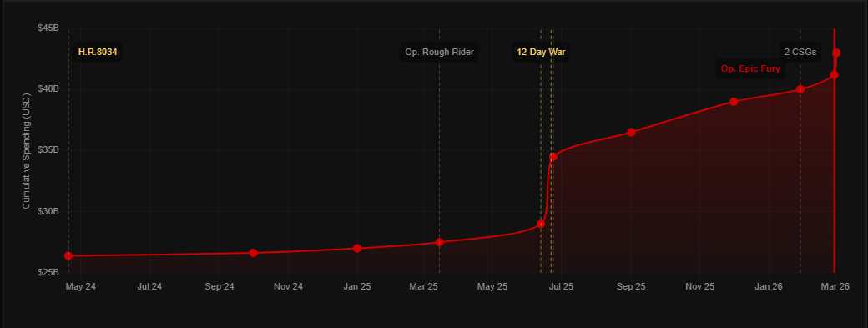Click the data point on Op. Rough Rider line
The width and height of the screenshot is (868, 328).
pyautogui.click(x=439, y=242)
